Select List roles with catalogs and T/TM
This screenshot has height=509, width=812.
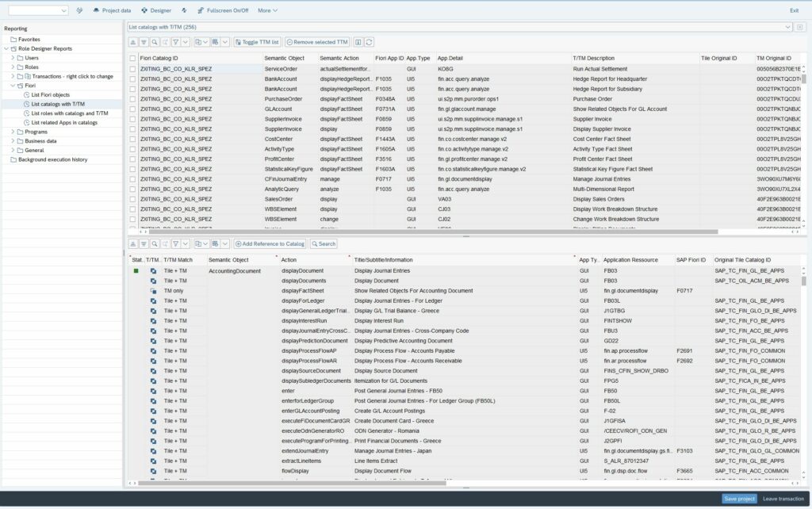tap(70, 113)
